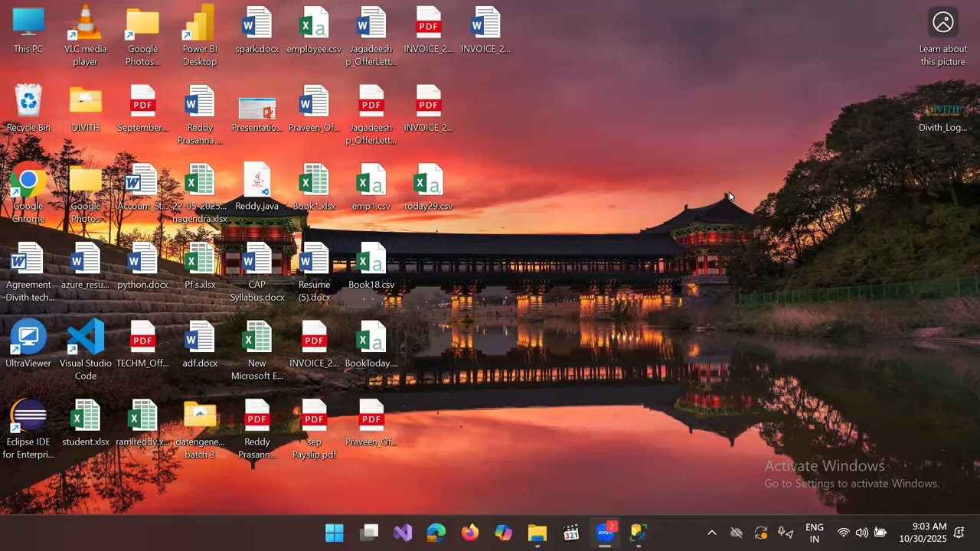Select the employee.csv file icon
The width and height of the screenshot is (980, 551).
314,31
